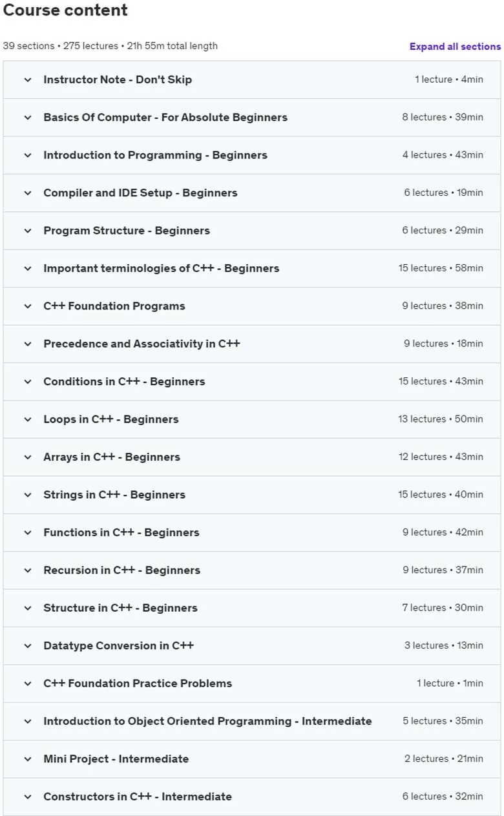
Task: Click chevron icon next to Structure in C++
Action: [x=28, y=608]
